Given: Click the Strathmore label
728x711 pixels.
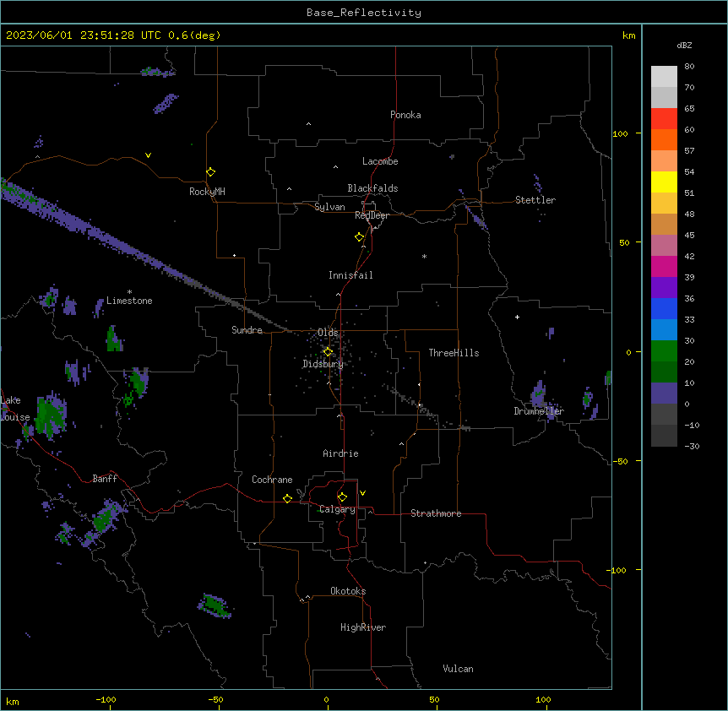Looking at the screenshot, I should (x=436, y=513).
